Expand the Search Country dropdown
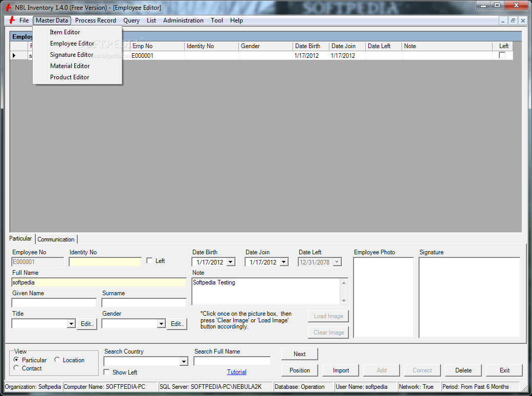The width and height of the screenshot is (532, 396). pos(184,361)
